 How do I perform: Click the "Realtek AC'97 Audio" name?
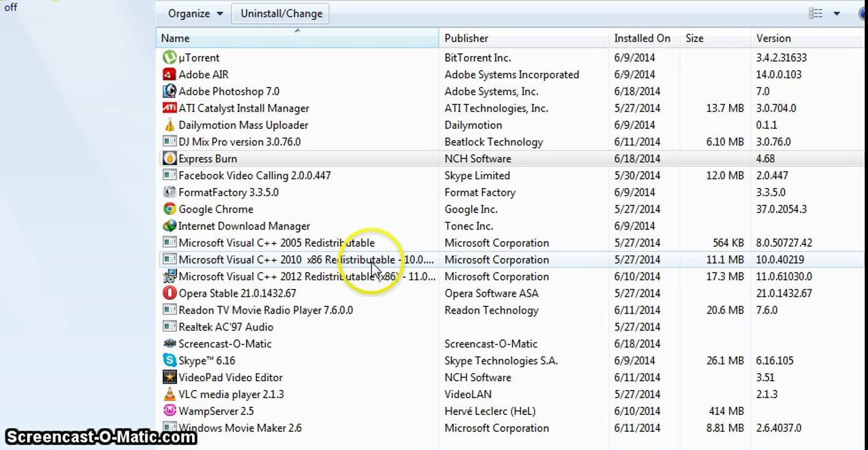coord(226,327)
